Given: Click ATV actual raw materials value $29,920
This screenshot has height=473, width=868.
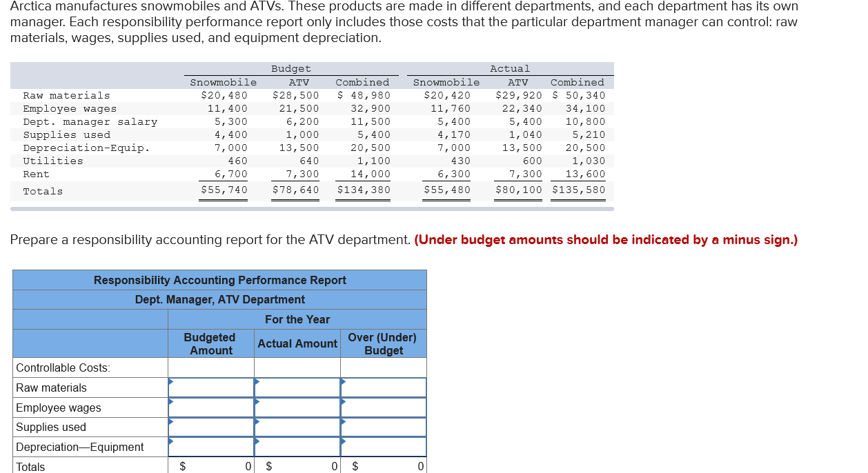Looking at the screenshot, I should tap(519, 95).
